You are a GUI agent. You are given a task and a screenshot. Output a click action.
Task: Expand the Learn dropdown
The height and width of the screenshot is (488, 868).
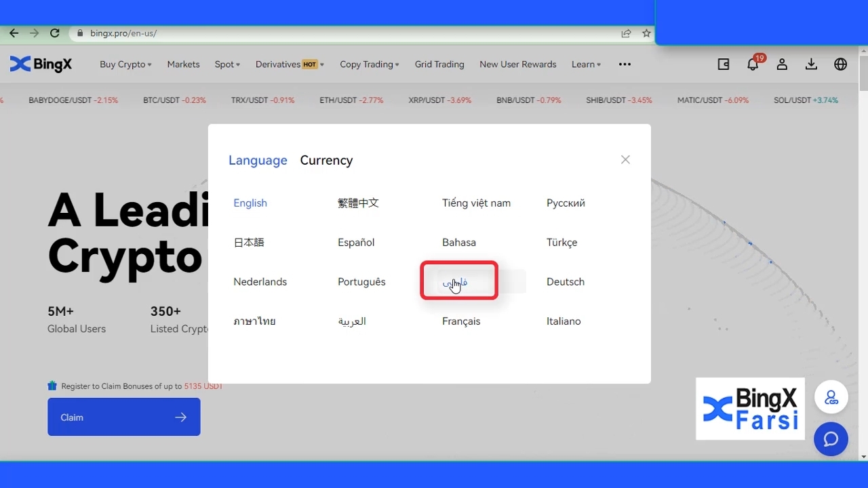pos(586,64)
